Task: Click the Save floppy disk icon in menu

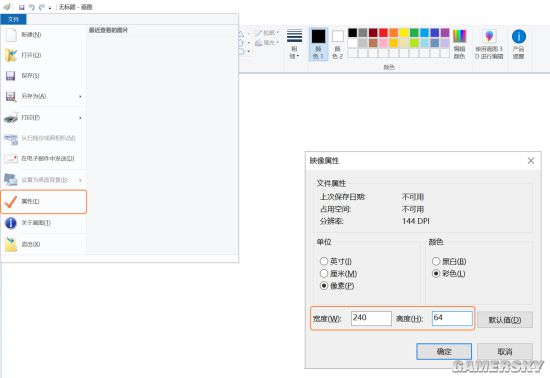Action: coord(11,76)
